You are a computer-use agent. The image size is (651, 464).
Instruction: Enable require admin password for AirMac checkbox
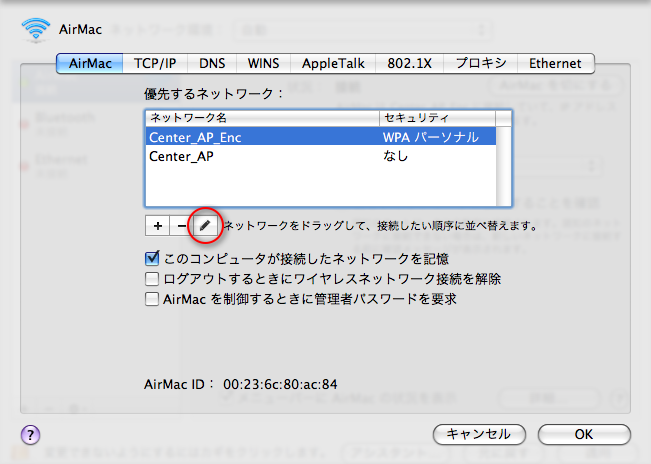click(x=152, y=299)
